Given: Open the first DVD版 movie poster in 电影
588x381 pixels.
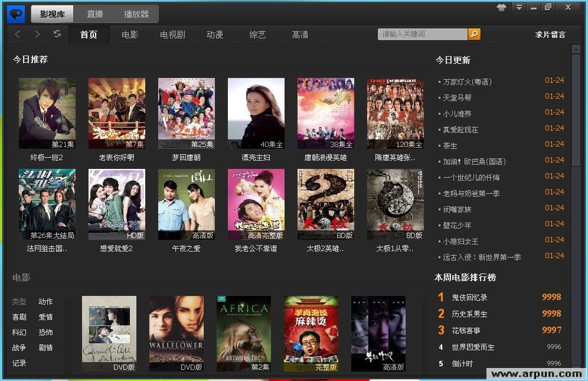Looking at the screenshot, I should (109, 334).
